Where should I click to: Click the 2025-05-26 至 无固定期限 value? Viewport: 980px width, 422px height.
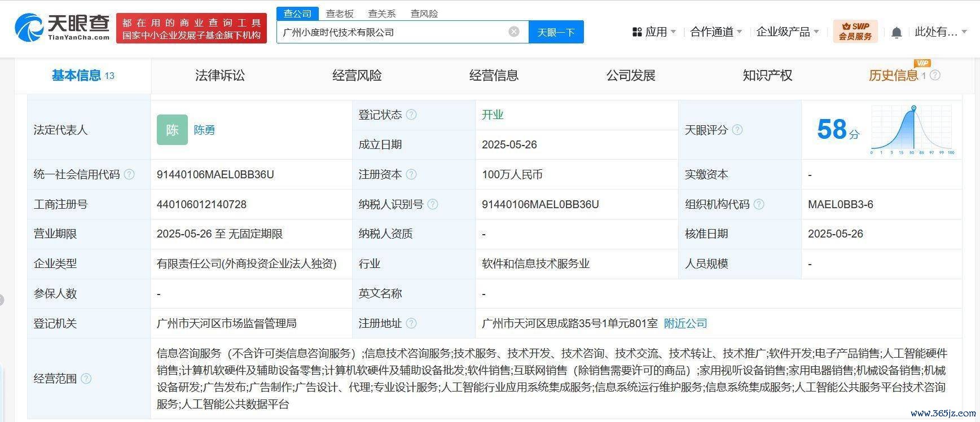(220, 234)
